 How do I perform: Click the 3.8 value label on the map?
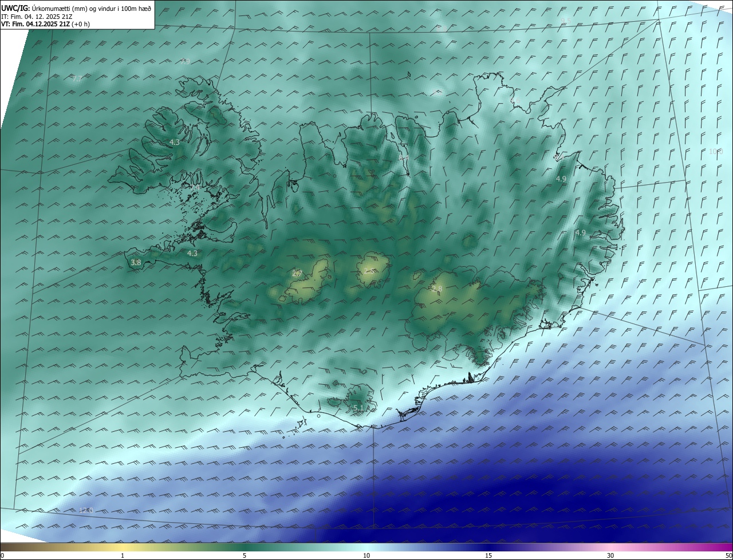tap(136, 262)
